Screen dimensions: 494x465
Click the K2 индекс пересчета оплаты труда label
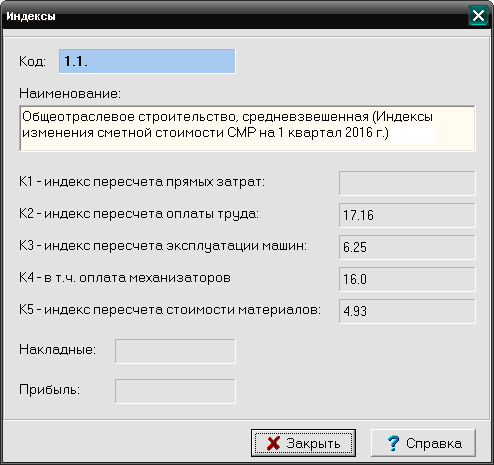[139, 214]
